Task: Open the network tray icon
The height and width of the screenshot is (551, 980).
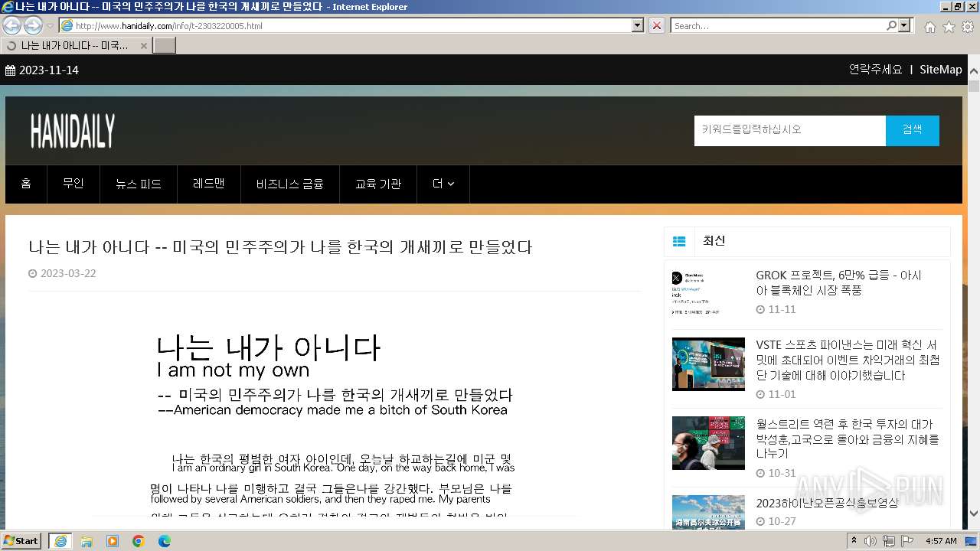Action: coord(888,541)
